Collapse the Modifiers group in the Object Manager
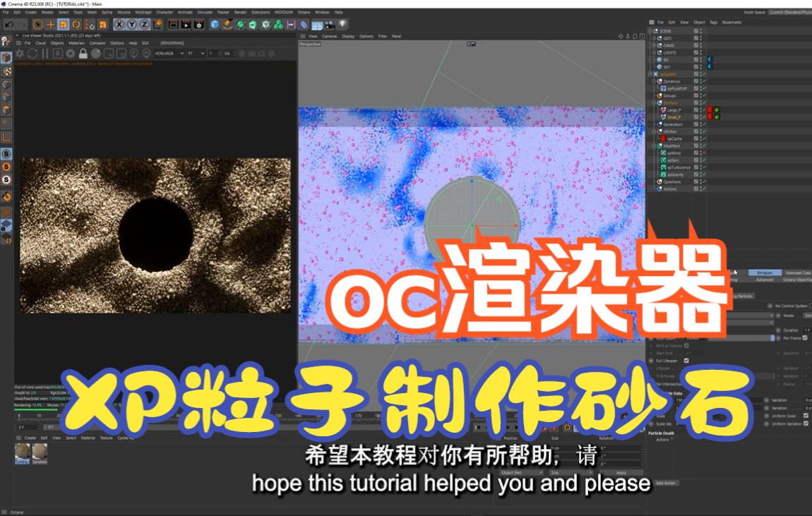Image resolution: width=812 pixels, height=516 pixels. pyautogui.click(x=653, y=146)
